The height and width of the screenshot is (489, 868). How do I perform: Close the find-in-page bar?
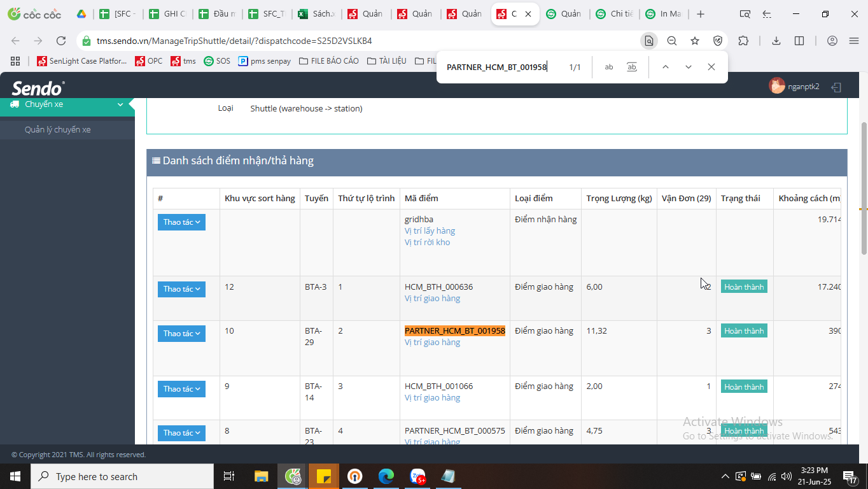tap(711, 67)
